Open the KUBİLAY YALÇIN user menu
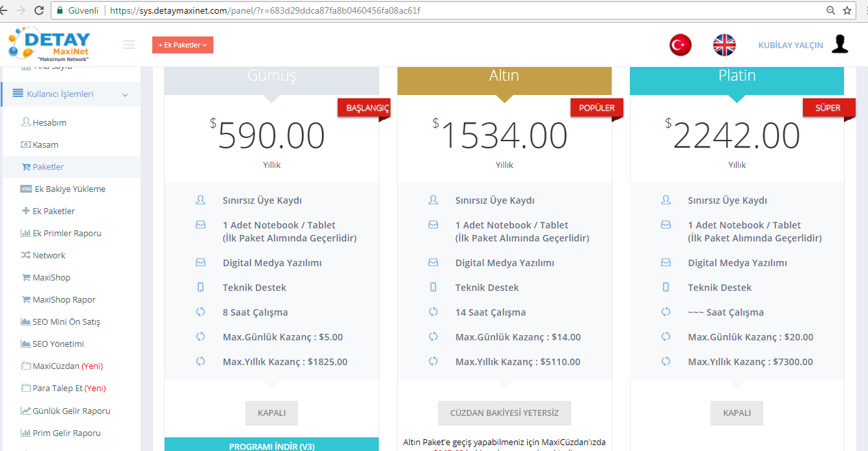868x451 pixels. click(790, 46)
